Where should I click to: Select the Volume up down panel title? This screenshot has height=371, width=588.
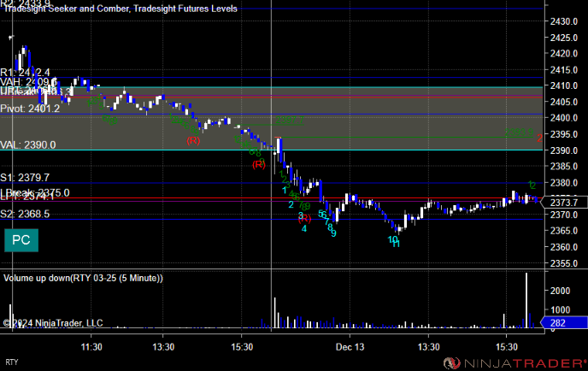pyautogui.click(x=83, y=278)
